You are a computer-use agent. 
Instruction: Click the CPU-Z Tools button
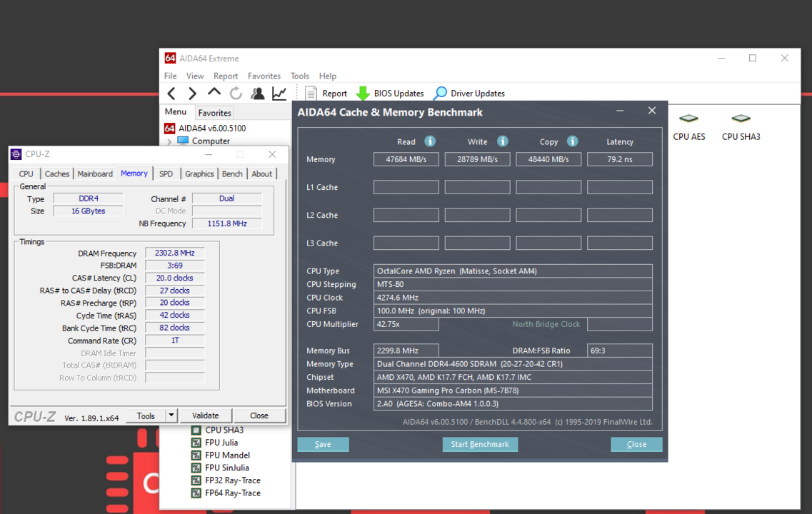[x=146, y=415]
